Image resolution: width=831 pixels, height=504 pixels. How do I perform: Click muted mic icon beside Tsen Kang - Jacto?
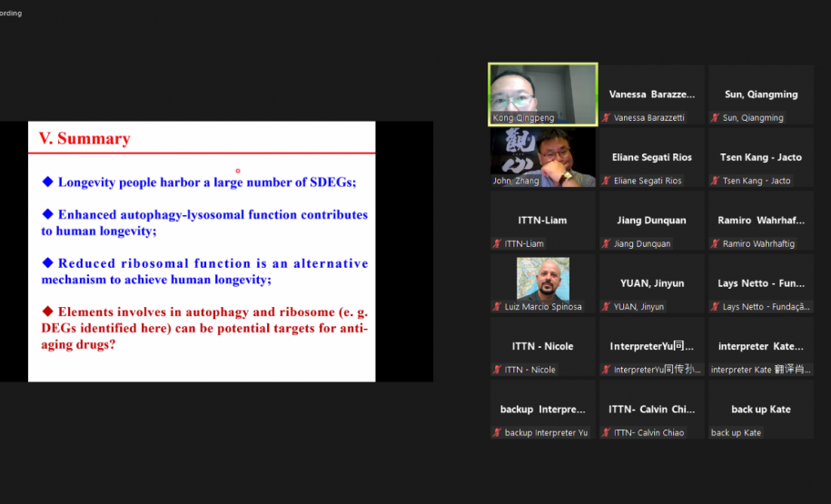(716, 181)
